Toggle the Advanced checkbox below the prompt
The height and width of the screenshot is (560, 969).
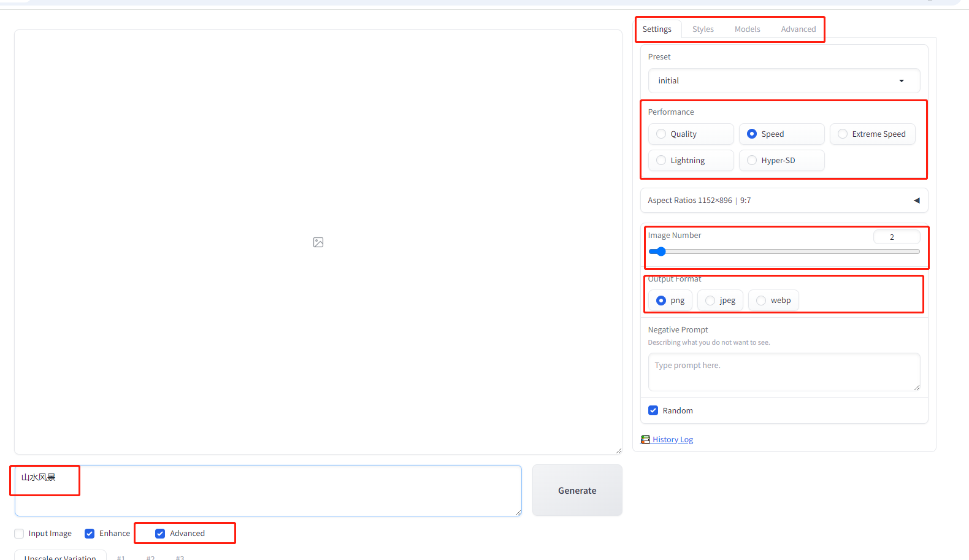(x=161, y=534)
